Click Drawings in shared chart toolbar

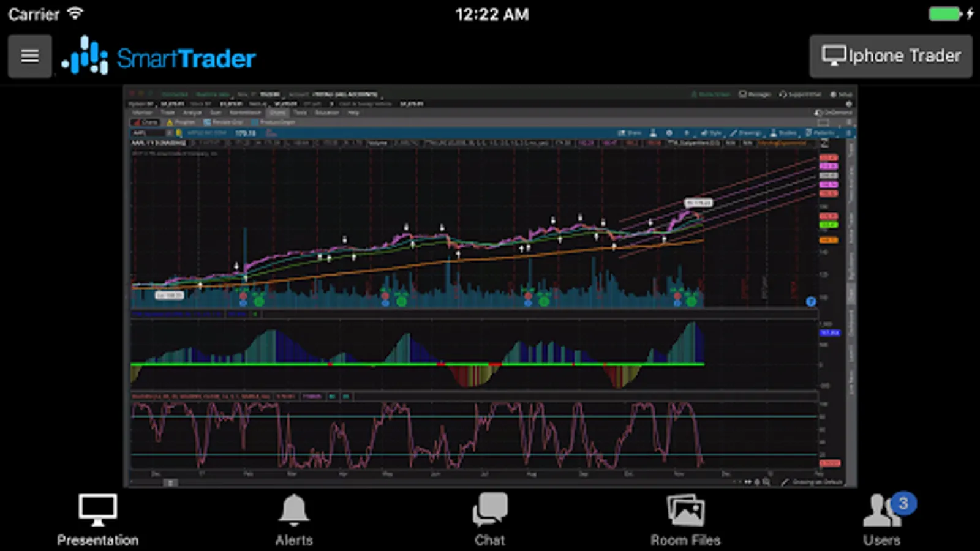tap(745, 133)
